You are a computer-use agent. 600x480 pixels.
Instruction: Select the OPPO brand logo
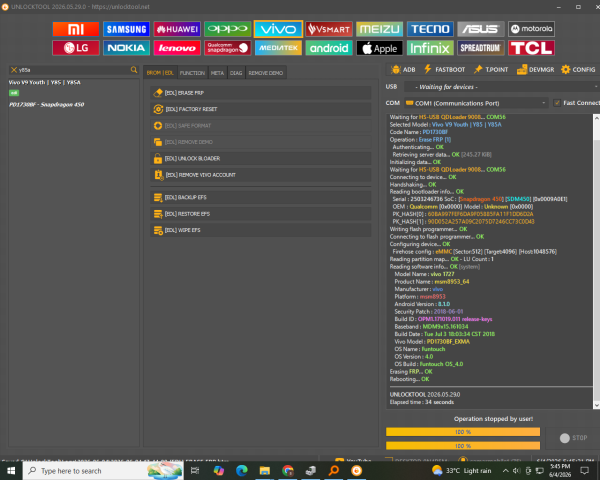(228, 29)
